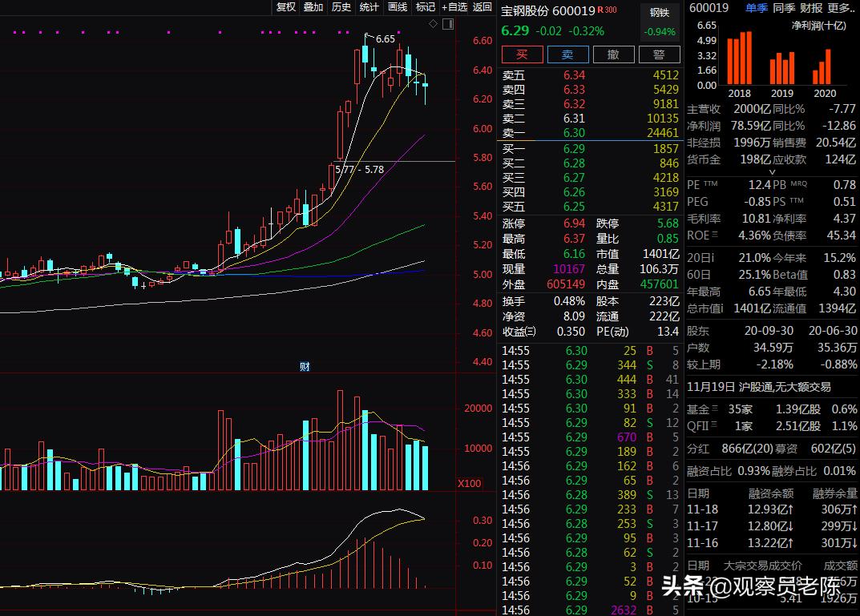Click the 外盘 605149 value

tap(566, 284)
